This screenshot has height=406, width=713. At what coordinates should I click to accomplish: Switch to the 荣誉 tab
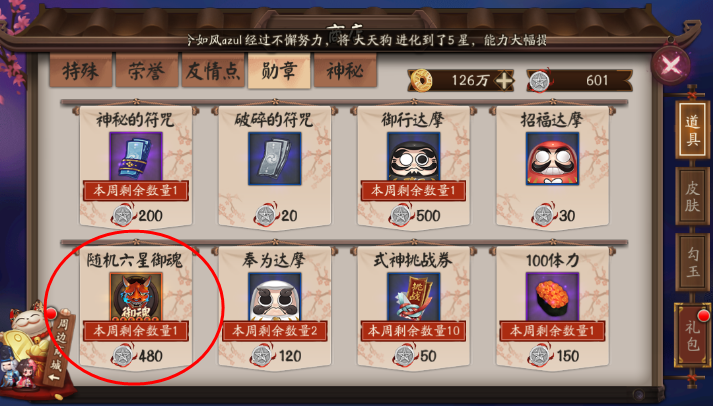point(146,70)
